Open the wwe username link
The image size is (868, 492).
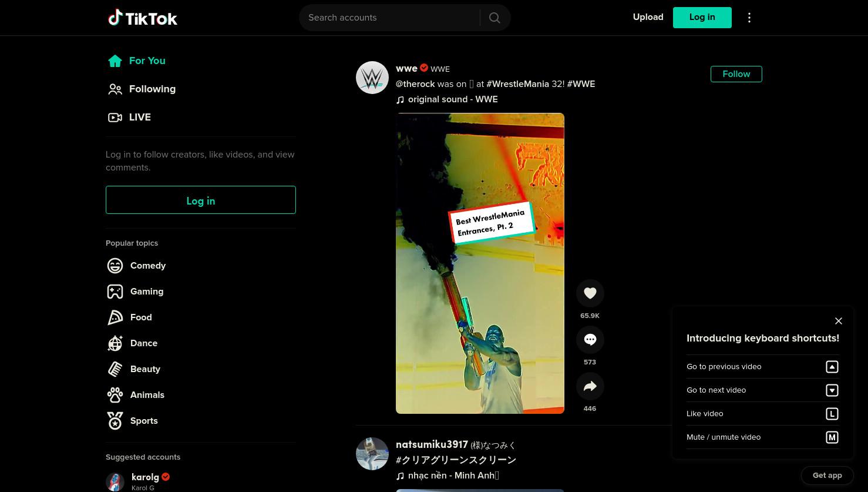pos(406,69)
